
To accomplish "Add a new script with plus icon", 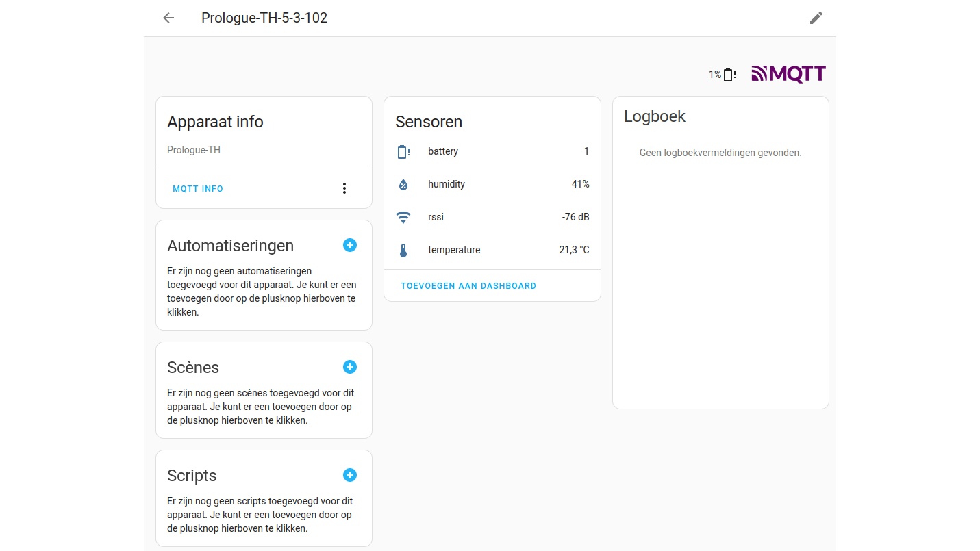I will pyautogui.click(x=349, y=475).
